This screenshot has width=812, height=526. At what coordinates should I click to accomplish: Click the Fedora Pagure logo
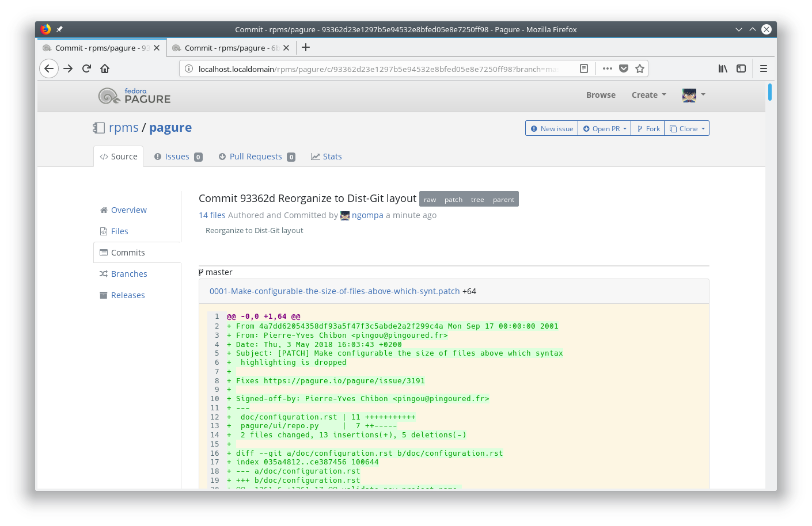pos(134,96)
